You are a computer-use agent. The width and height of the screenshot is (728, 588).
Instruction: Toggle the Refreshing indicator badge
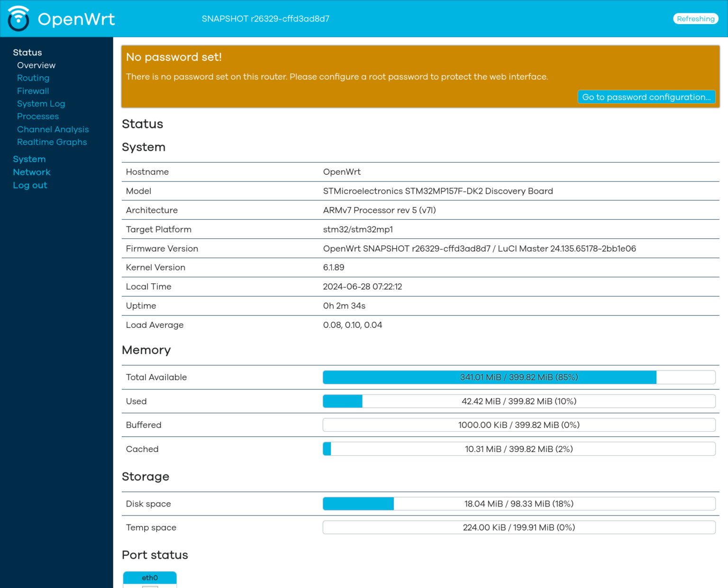(695, 18)
